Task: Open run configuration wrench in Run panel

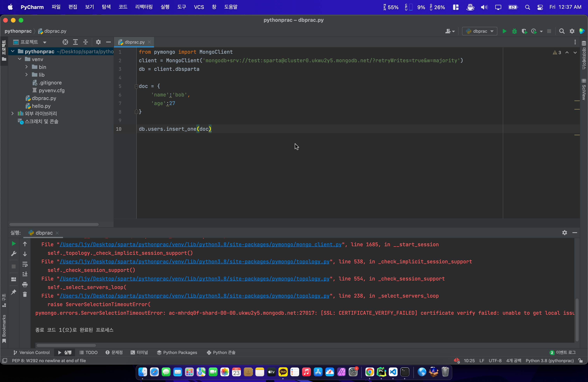Action: tap(14, 254)
